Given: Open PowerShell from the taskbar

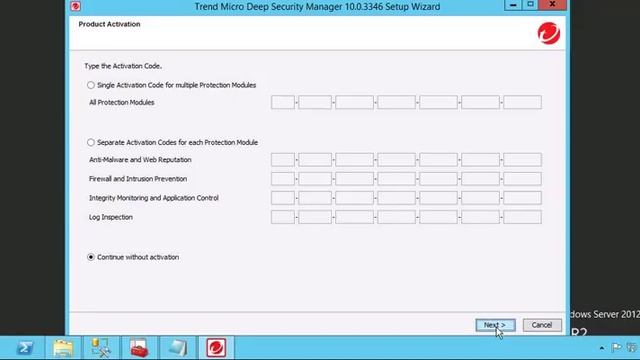Looking at the screenshot, I should pos(25,348).
